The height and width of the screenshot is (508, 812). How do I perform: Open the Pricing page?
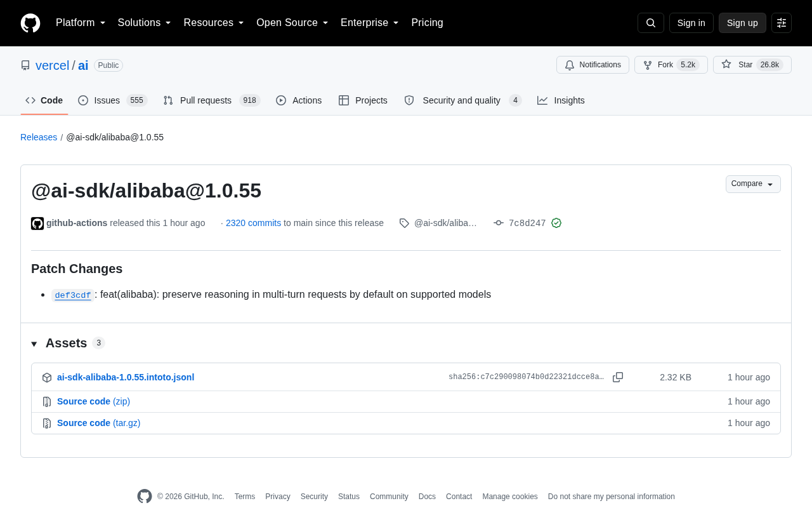427,23
